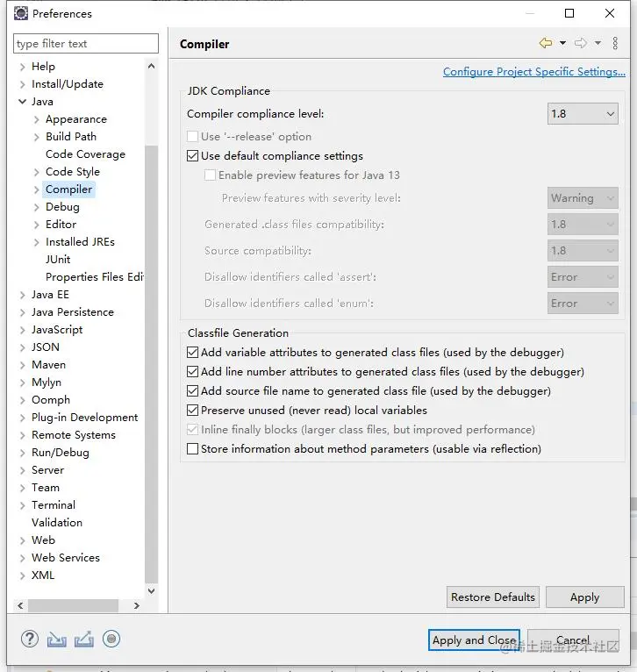Select Plug-in Development in tree
The height and width of the screenshot is (672, 637).
[84, 418]
